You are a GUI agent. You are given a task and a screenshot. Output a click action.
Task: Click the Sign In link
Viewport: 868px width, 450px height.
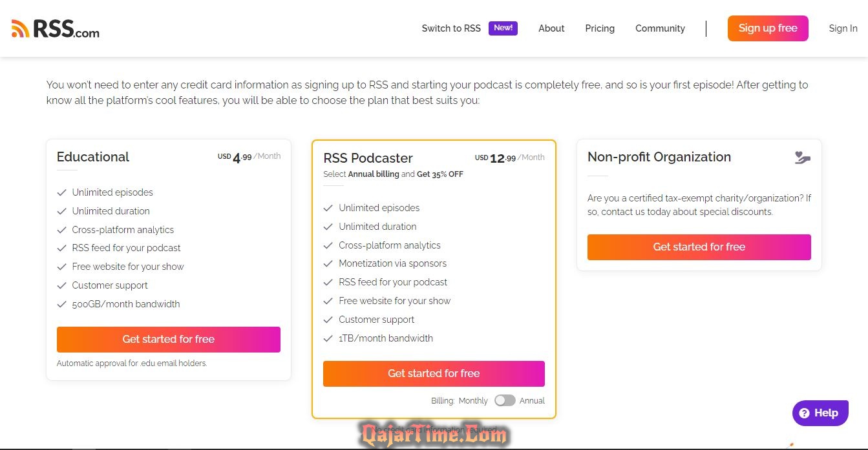(x=843, y=28)
